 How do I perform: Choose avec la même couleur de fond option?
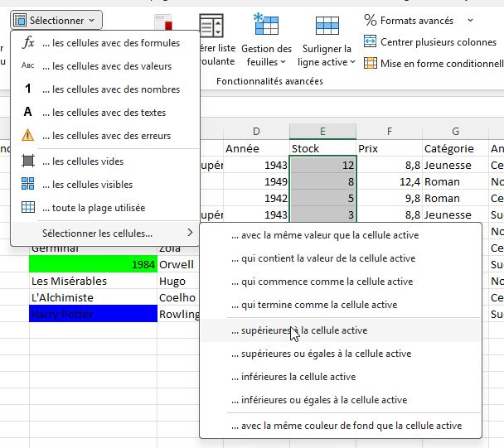click(341, 426)
